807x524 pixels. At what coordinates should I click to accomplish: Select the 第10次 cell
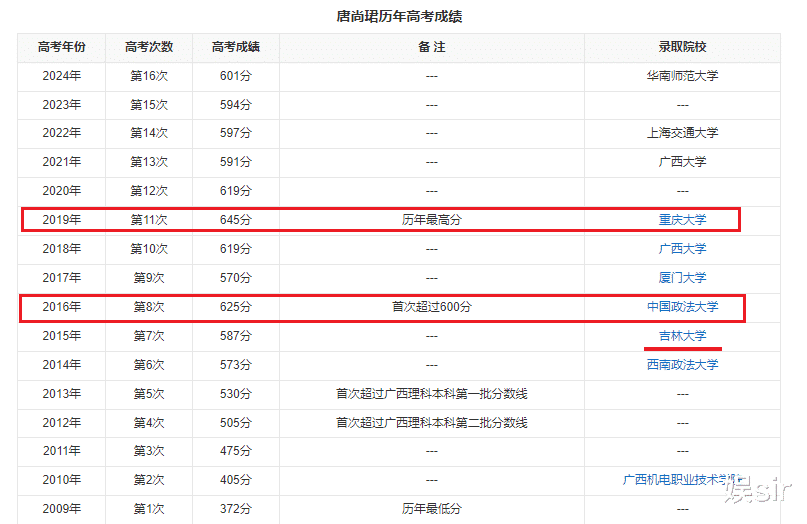(149, 249)
